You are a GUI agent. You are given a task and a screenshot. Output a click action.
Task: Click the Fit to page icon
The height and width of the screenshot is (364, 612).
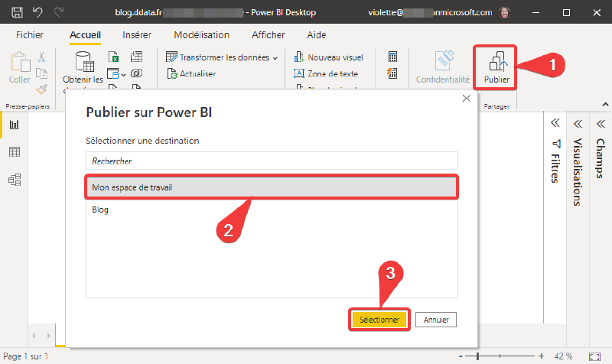595,356
